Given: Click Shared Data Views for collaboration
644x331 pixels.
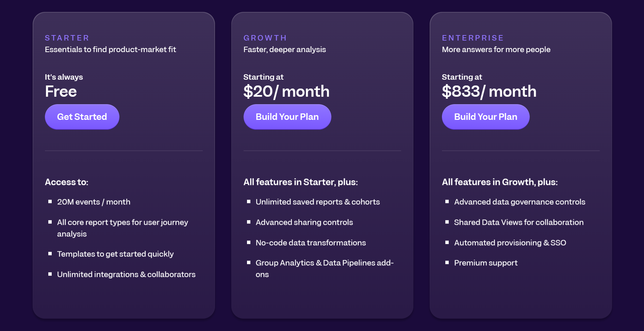Looking at the screenshot, I should pyautogui.click(x=518, y=222).
